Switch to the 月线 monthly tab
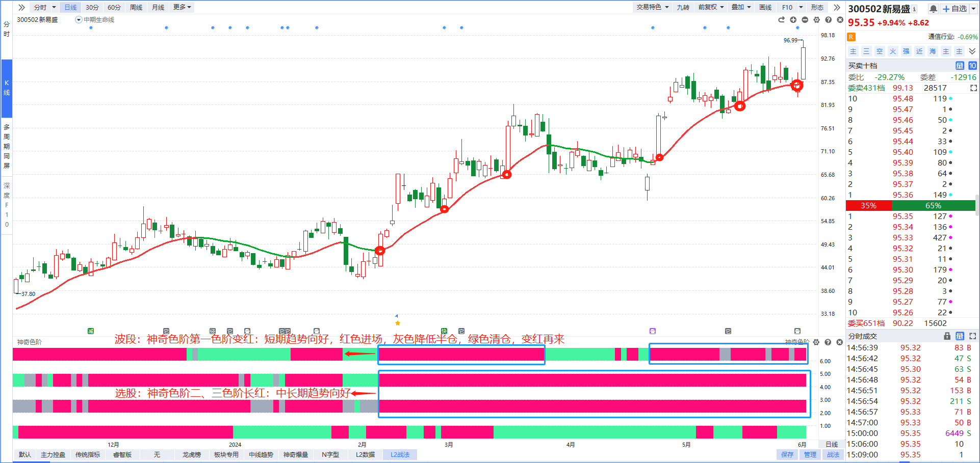Viewport: 980px width, 463px height. tap(158, 7)
